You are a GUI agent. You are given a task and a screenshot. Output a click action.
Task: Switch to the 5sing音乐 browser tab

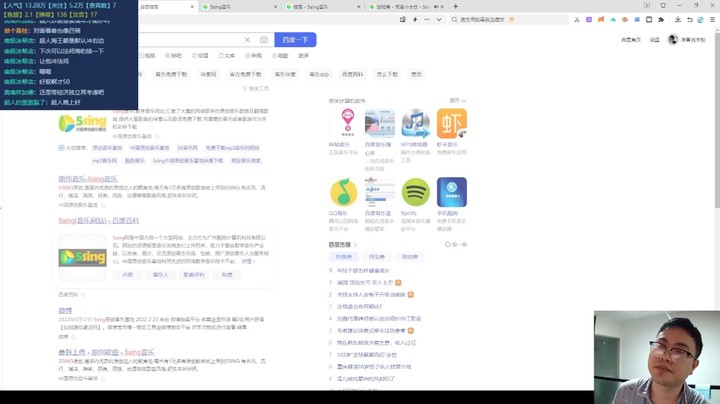239,7
